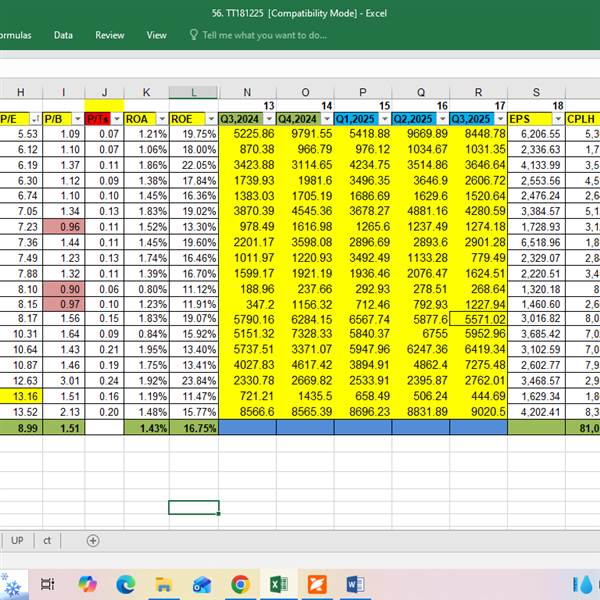The image size is (600, 600).
Task: Open Microsoft Edge from taskbar
Action: coord(125,584)
